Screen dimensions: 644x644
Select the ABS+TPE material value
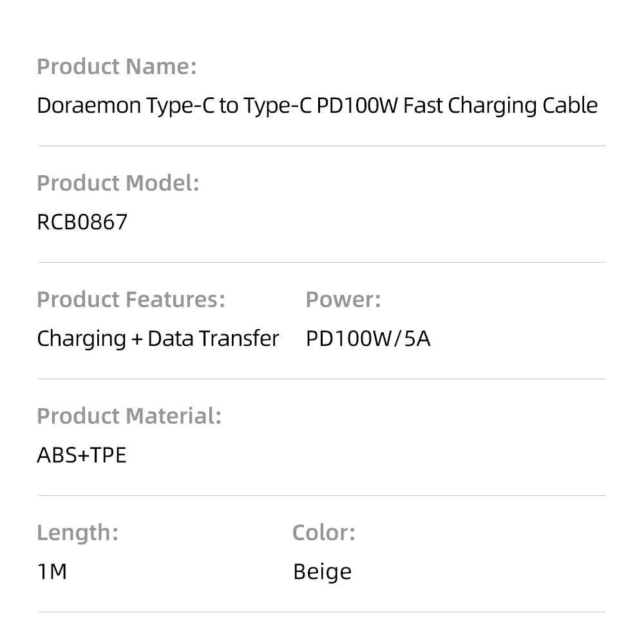82,455
